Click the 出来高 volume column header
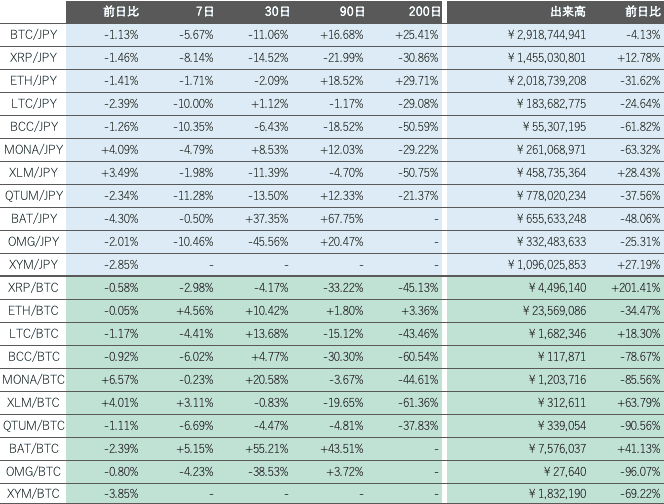 [x=569, y=12]
